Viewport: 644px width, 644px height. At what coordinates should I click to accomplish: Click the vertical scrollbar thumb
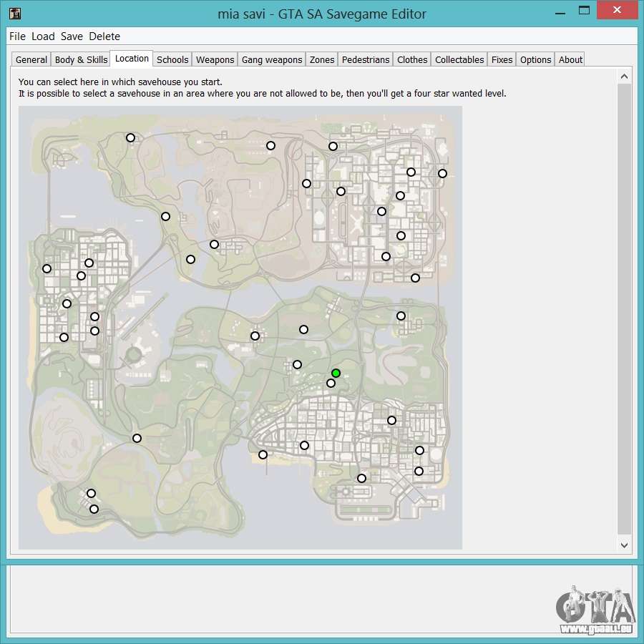point(624,309)
